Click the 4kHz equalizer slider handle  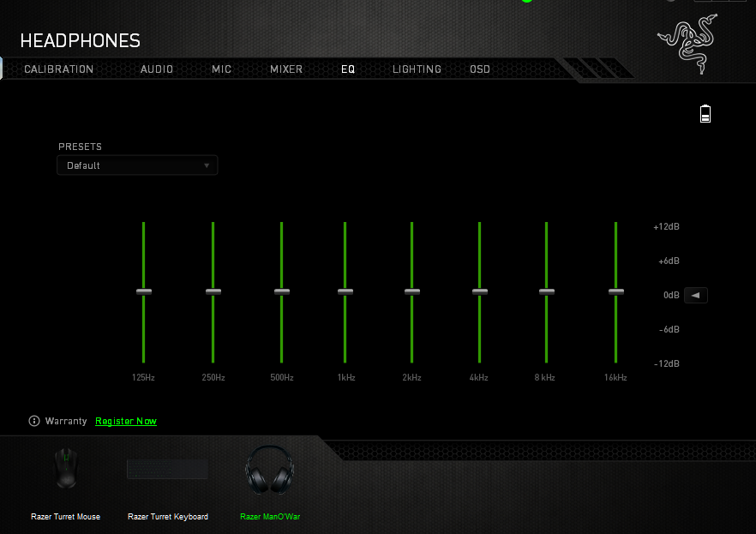(480, 292)
